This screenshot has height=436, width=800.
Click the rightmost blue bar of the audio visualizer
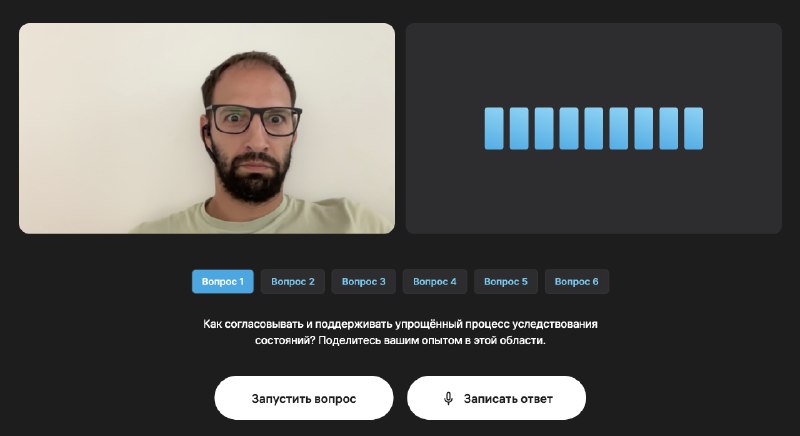tap(693, 129)
